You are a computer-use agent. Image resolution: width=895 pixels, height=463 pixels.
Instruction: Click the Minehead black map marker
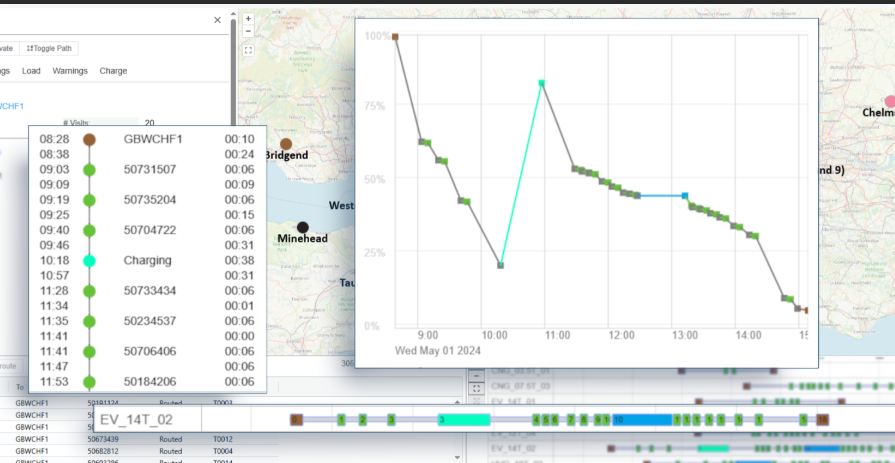coord(302,228)
